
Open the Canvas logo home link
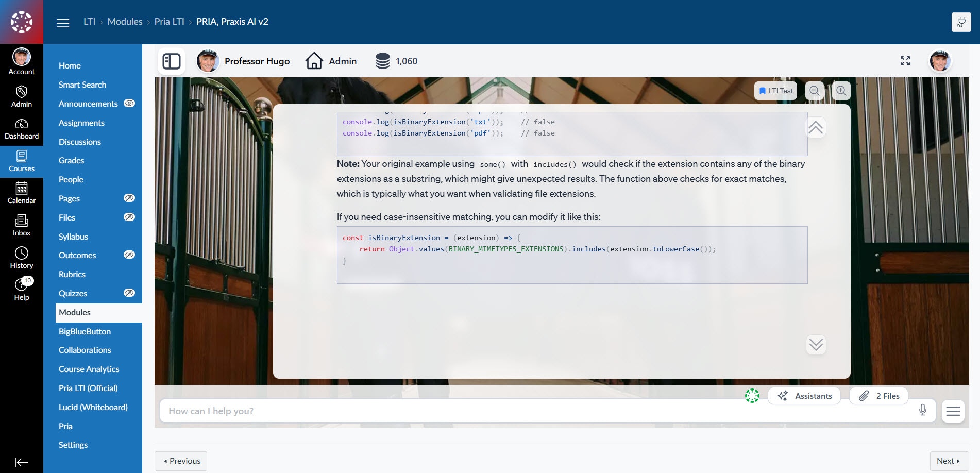[x=22, y=22]
